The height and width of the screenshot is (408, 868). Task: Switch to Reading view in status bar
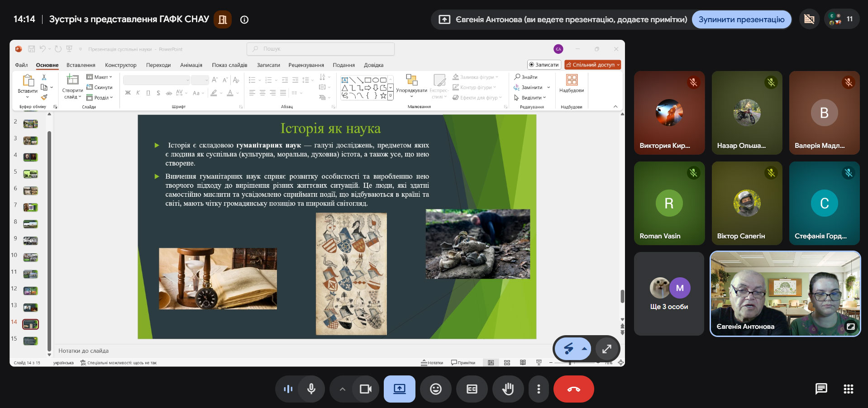tap(523, 362)
